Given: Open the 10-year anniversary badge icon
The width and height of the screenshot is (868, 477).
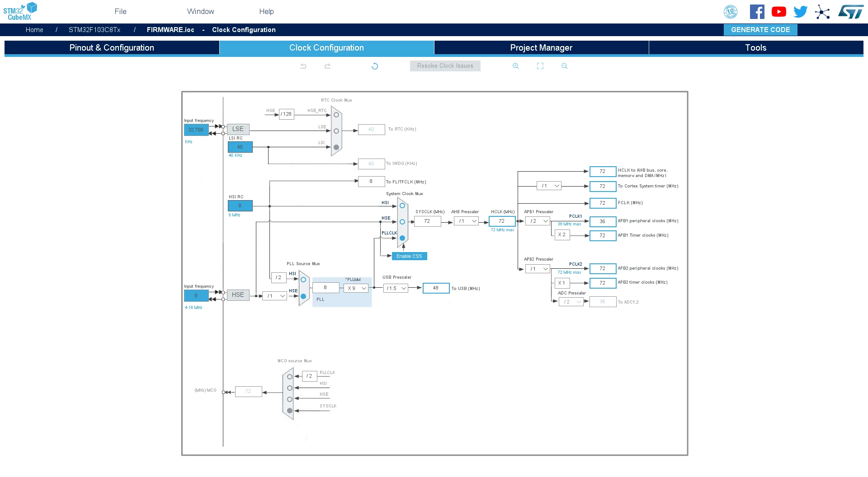Looking at the screenshot, I should pos(731,12).
